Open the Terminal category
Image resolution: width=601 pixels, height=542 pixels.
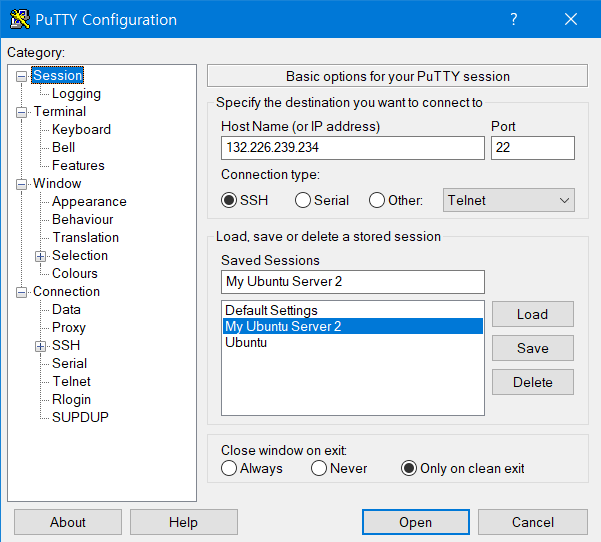click(60, 112)
